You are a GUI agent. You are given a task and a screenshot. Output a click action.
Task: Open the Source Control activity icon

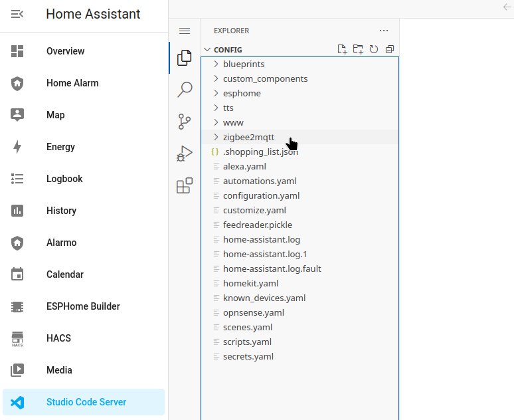185,122
